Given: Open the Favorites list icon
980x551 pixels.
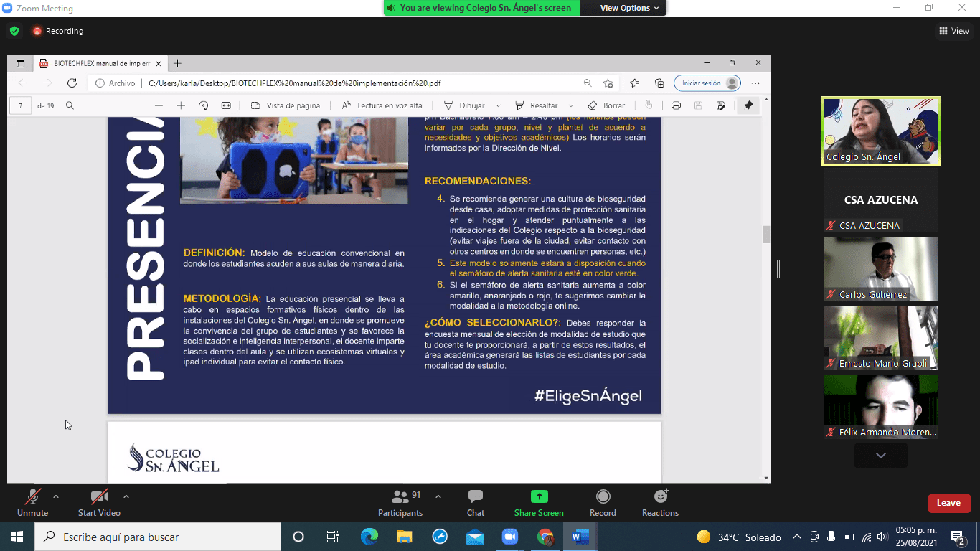Looking at the screenshot, I should (x=635, y=83).
